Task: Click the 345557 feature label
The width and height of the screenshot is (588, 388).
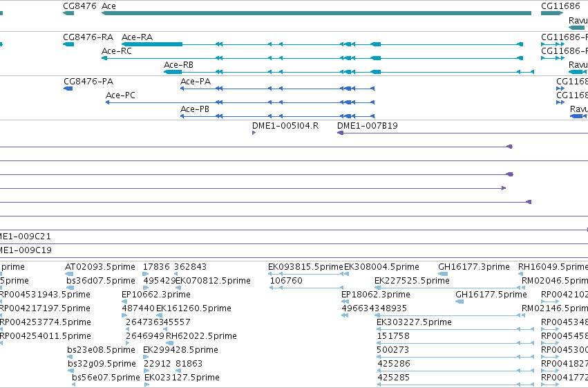Action: (x=174, y=322)
